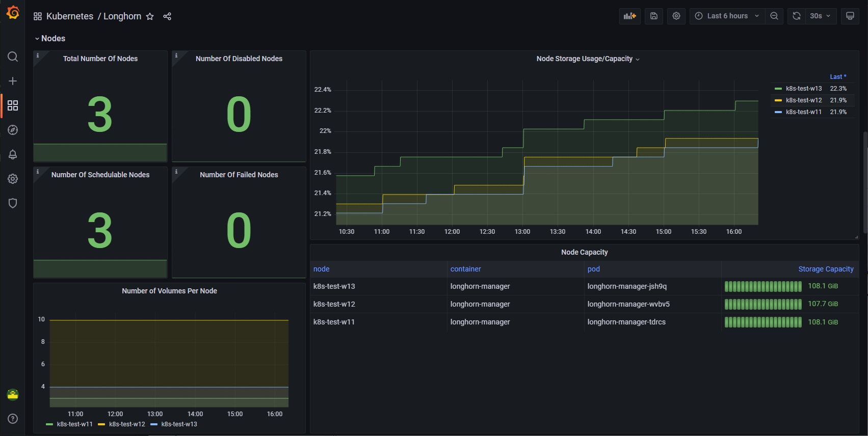Select the k8s-test-w13 node cell
Screen dimensions: 868x436
(378, 286)
